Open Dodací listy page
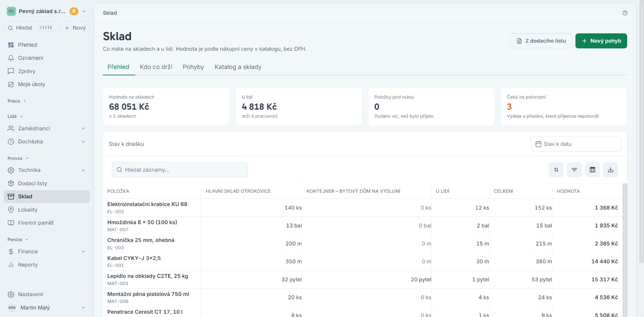 46,183
